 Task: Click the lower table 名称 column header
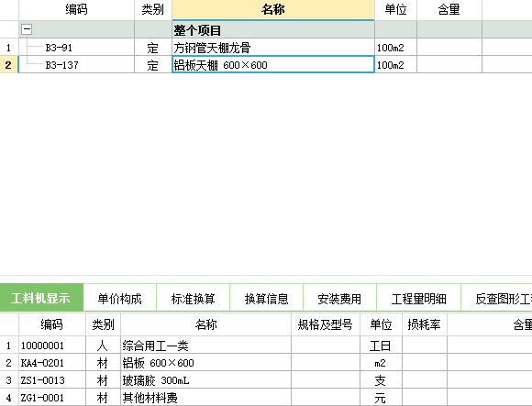point(206,324)
